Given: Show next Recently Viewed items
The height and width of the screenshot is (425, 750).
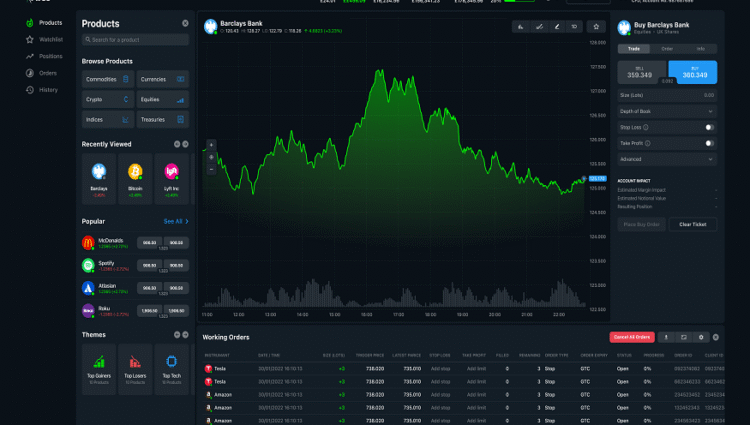Looking at the screenshot, I should tap(185, 144).
